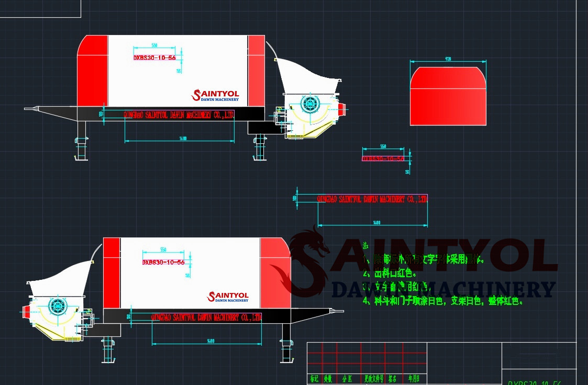
Task: Select the standalone QINGDAO SAINTYOL company text
Action: (372, 199)
